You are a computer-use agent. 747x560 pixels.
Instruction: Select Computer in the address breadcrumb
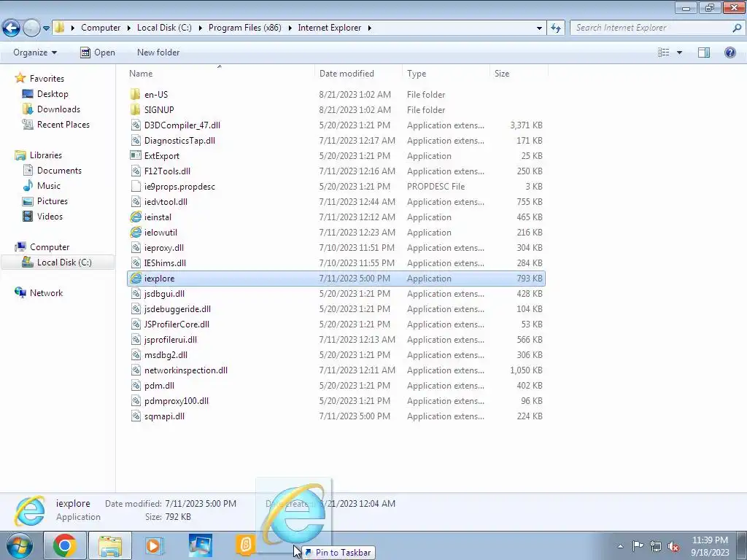101,28
